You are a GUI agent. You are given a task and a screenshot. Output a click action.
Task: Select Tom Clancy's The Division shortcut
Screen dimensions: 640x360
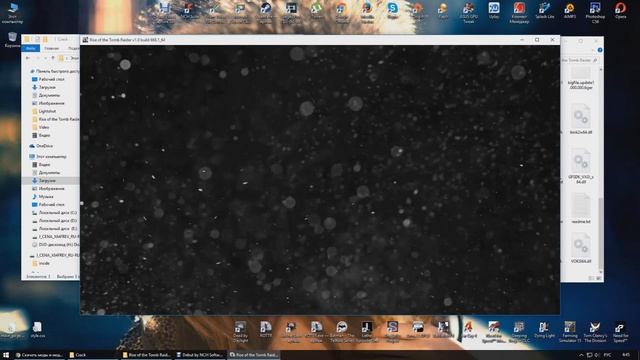[595, 331]
